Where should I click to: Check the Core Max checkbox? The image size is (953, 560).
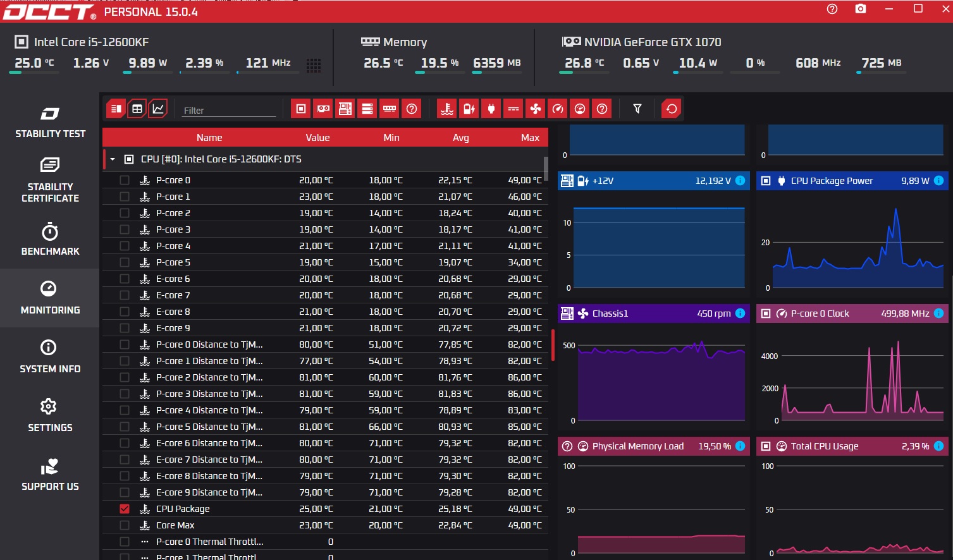coord(125,525)
